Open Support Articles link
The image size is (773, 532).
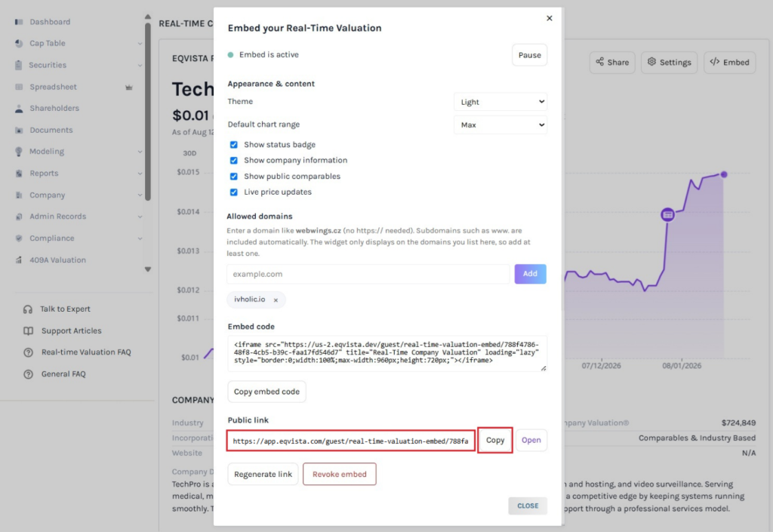click(72, 331)
